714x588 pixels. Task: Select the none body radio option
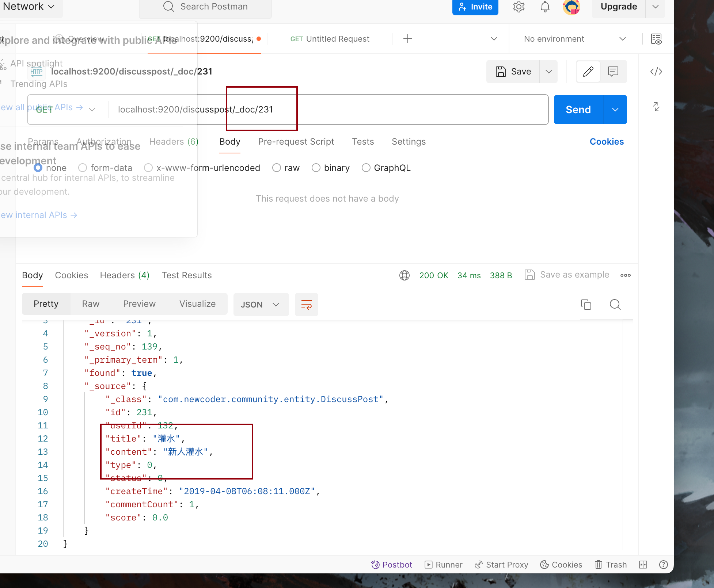(x=38, y=168)
